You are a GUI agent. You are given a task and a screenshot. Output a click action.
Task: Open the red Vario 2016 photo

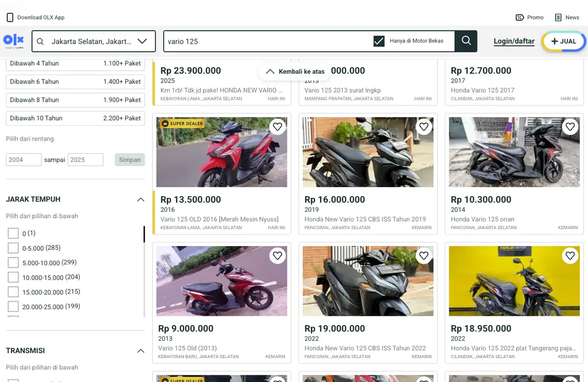coord(222,152)
